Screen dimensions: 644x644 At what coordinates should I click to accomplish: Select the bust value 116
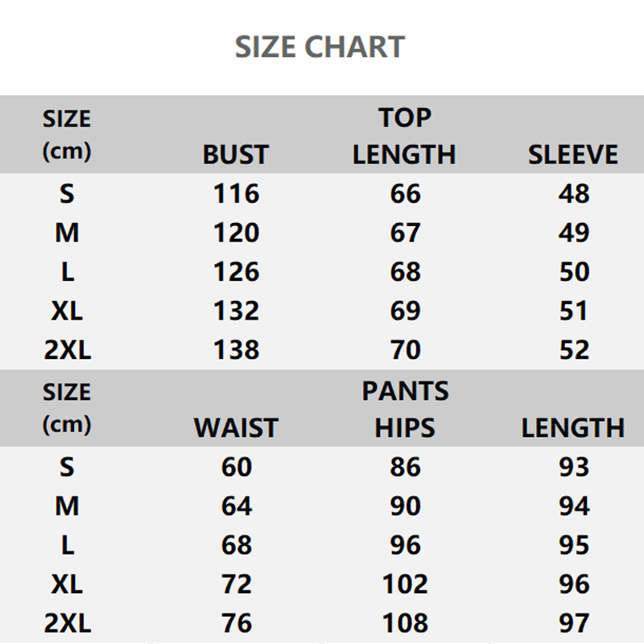pyautogui.click(x=236, y=194)
